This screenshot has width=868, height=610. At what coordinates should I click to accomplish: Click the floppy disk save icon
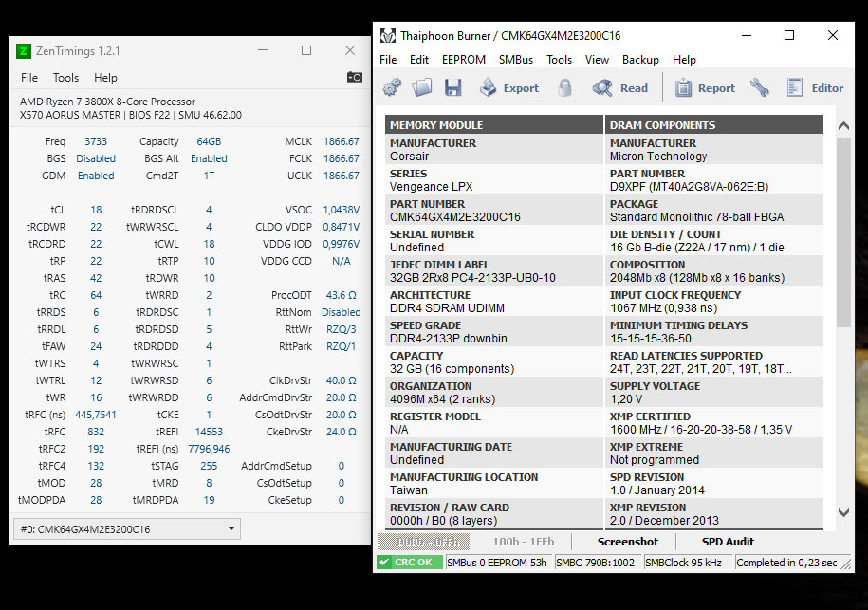point(452,87)
